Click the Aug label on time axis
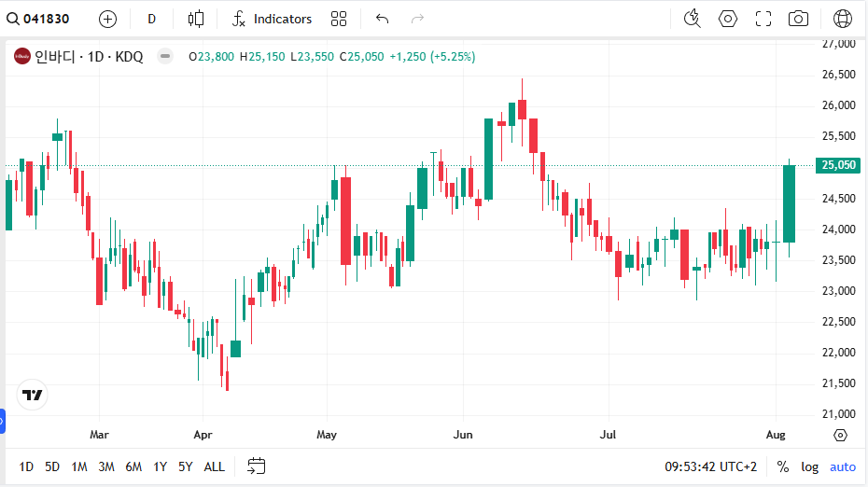868x487 pixels. point(776,435)
